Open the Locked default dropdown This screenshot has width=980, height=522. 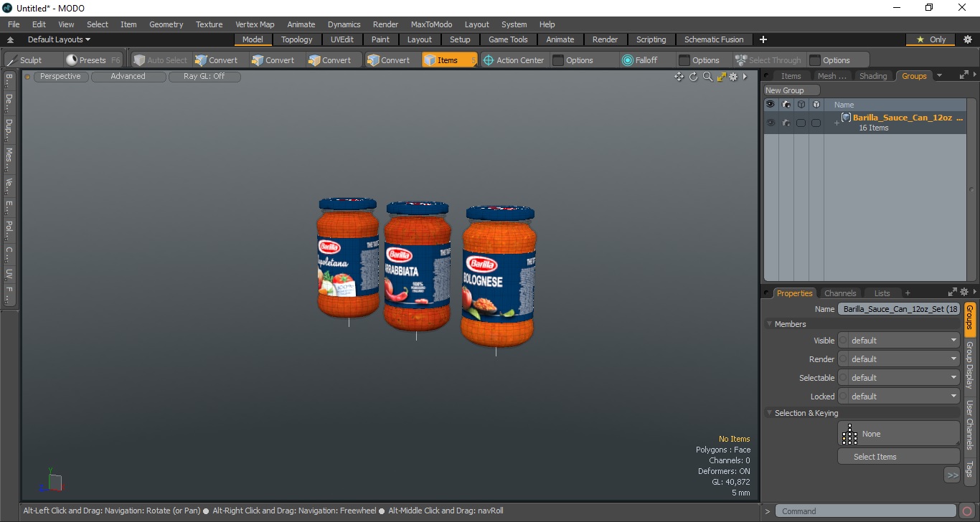click(x=904, y=397)
